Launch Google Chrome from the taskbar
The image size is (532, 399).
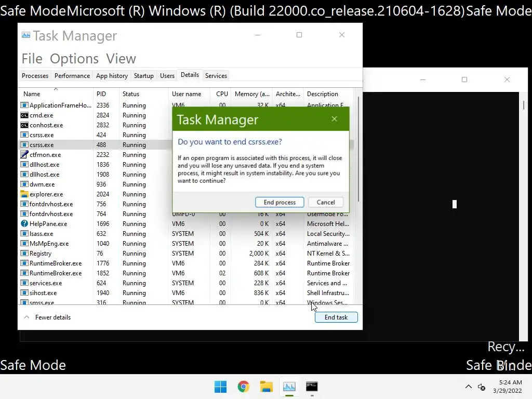click(x=243, y=387)
